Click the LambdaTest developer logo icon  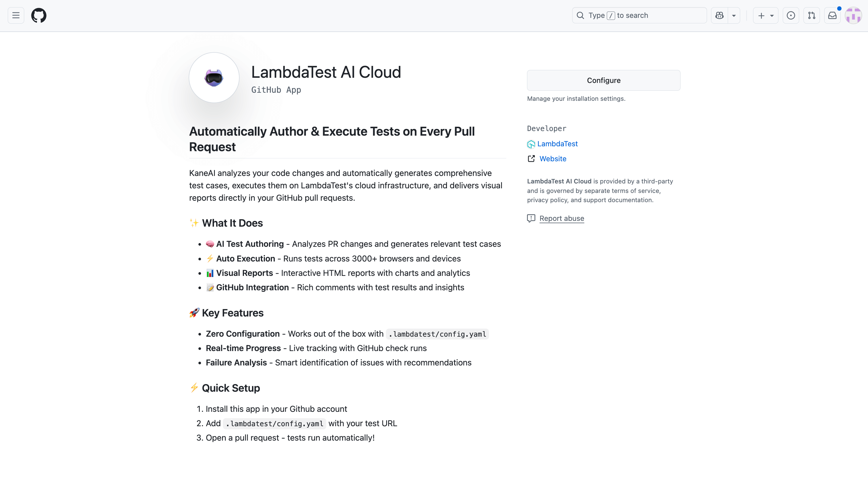(531, 144)
